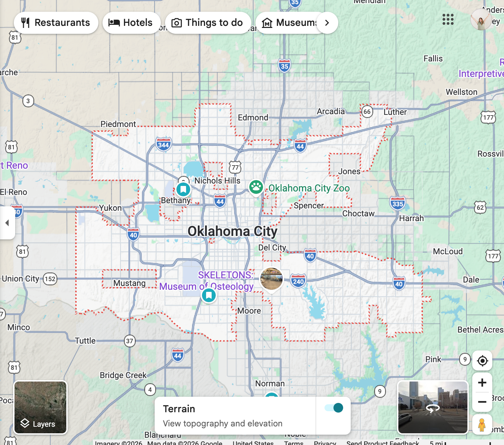The image size is (504, 445).
Task: Click the Harrah label
Action: [x=411, y=218]
